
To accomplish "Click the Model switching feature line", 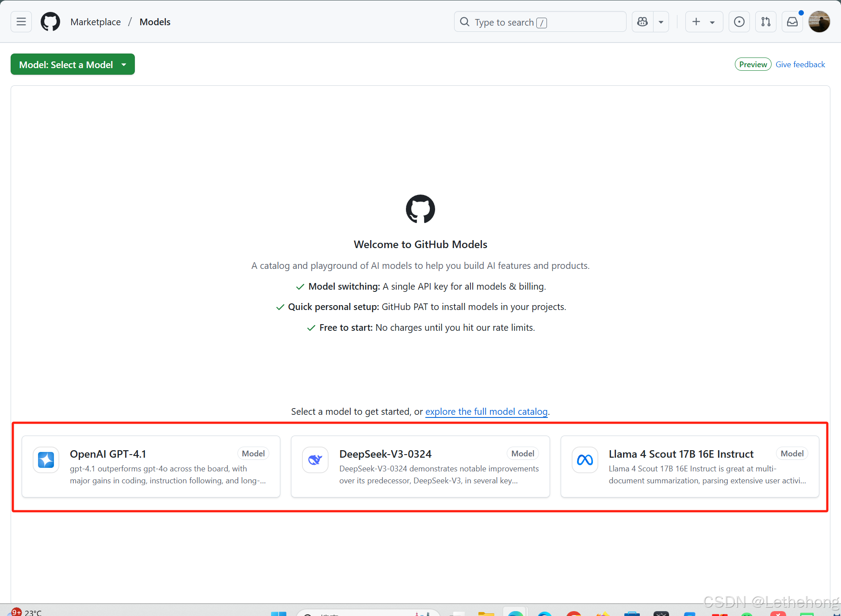I will click(x=420, y=287).
